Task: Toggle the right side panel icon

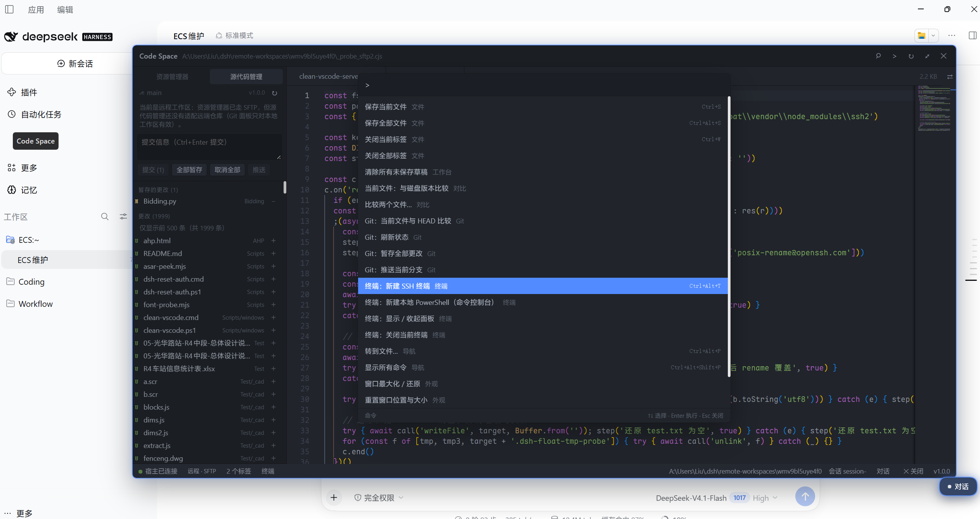Action: 973,35
